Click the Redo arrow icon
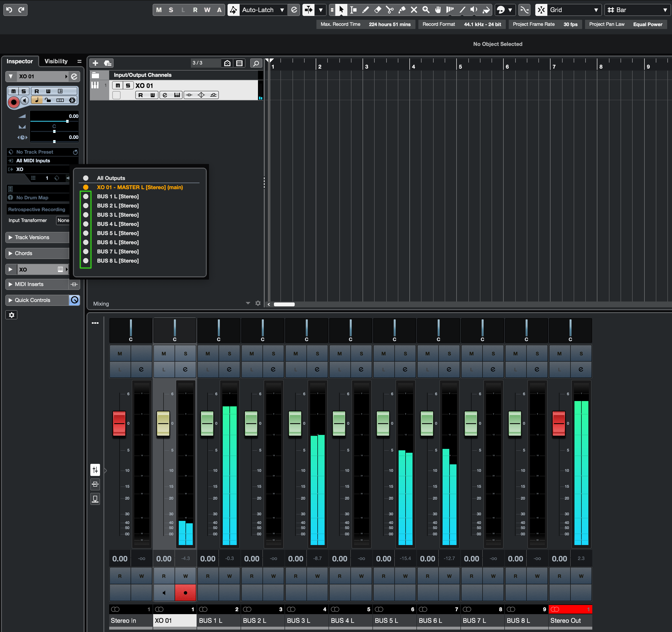Screen dimensions: 672x632 click(21, 10)
